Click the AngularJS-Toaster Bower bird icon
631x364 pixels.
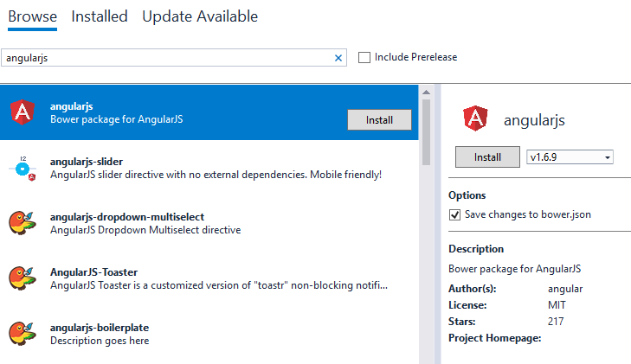coord(22,278)
